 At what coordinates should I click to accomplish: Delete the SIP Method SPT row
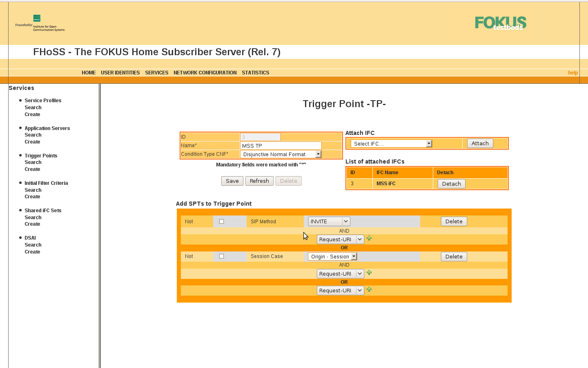454,221
